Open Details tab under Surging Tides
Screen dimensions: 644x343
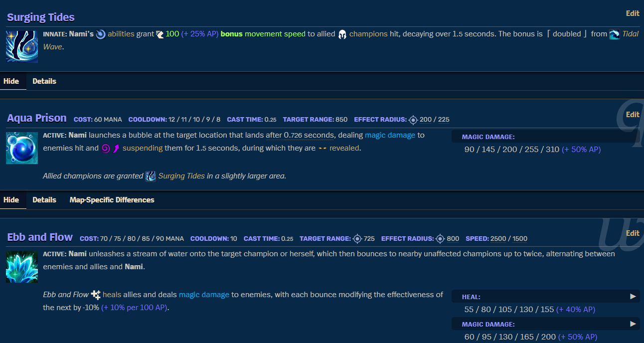(x=44, y=81)
